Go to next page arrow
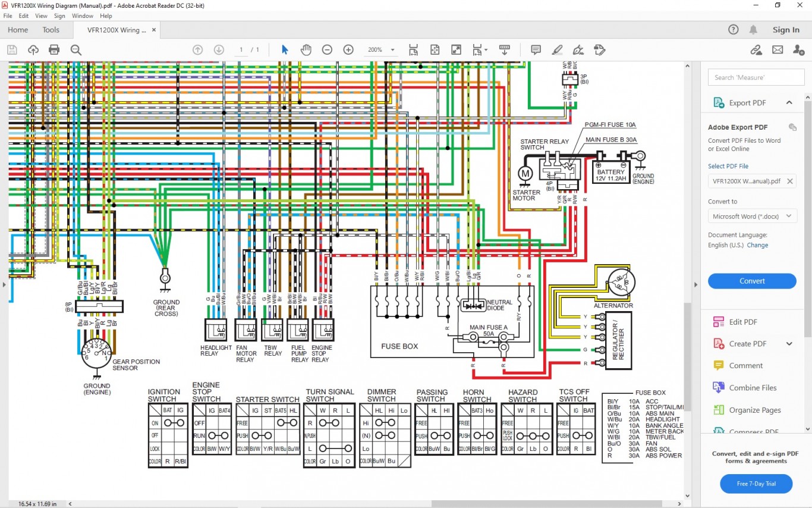The height and width of the screenshot is (508, 812). [219, 50]
